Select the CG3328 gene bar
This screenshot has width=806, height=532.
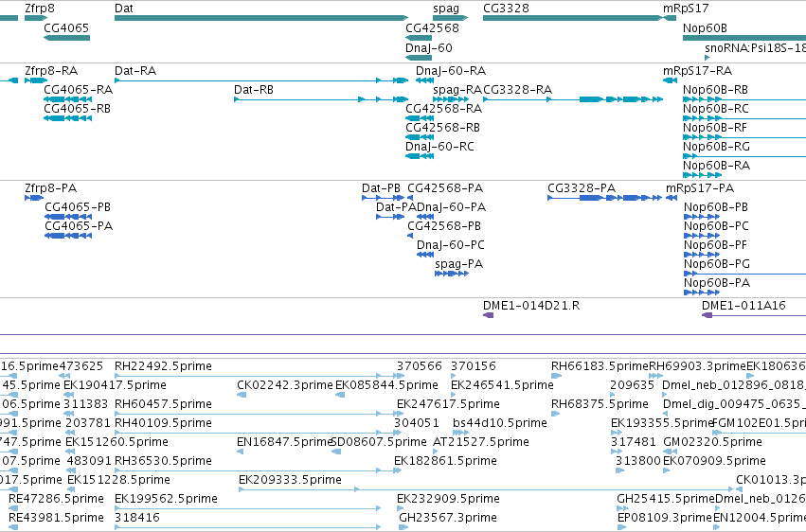pos(573,19)
